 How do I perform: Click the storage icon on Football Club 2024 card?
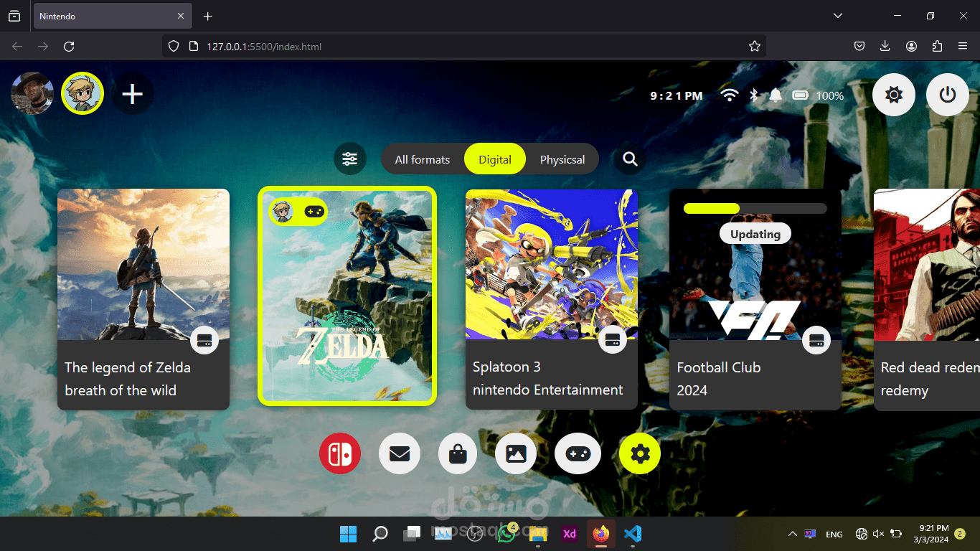[816, 340]
